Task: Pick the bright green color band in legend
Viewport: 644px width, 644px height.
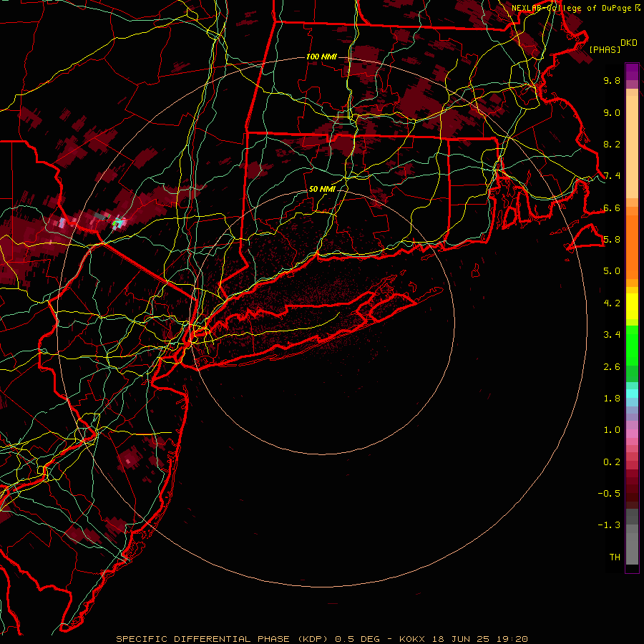Action: 632,346
